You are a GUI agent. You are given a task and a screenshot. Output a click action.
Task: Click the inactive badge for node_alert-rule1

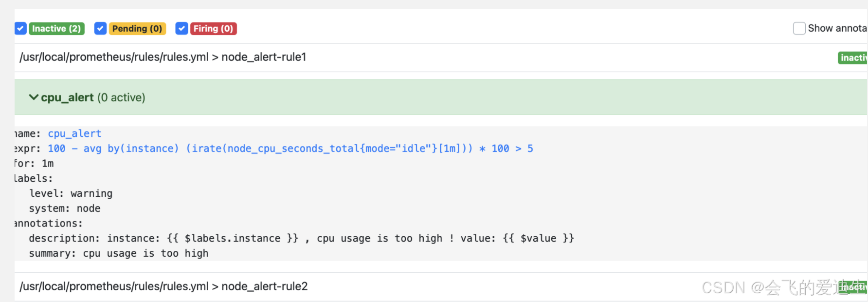853,58
